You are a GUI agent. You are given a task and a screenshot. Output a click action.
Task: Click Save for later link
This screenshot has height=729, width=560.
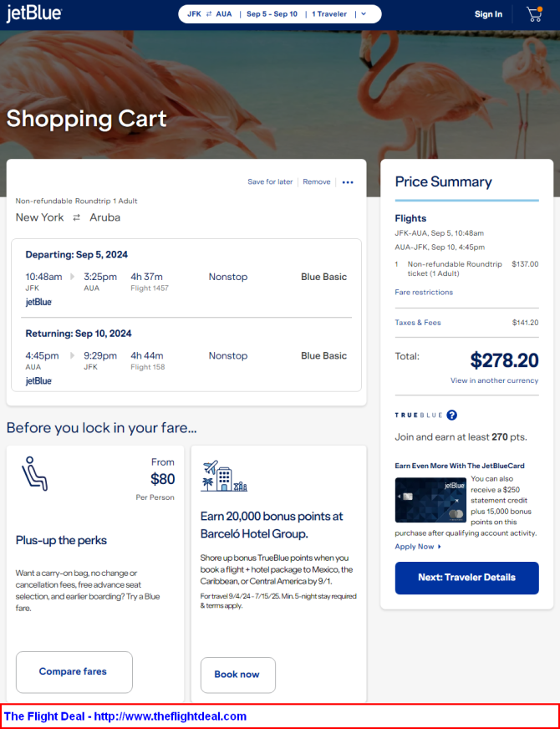pyautogui.click(x=270, y=181)
